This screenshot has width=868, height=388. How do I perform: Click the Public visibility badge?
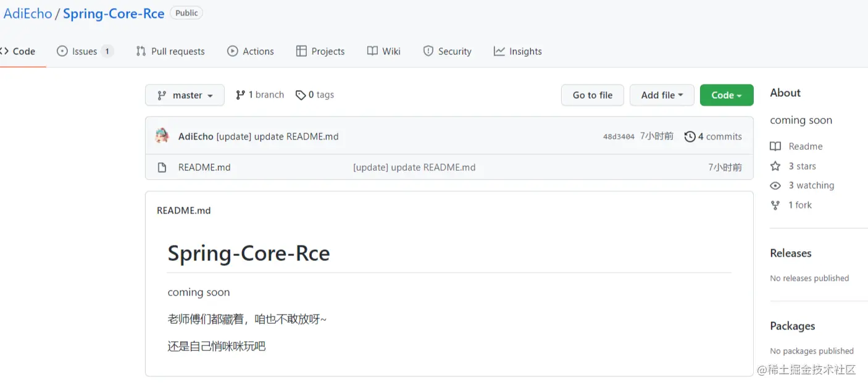click(186, 13)
